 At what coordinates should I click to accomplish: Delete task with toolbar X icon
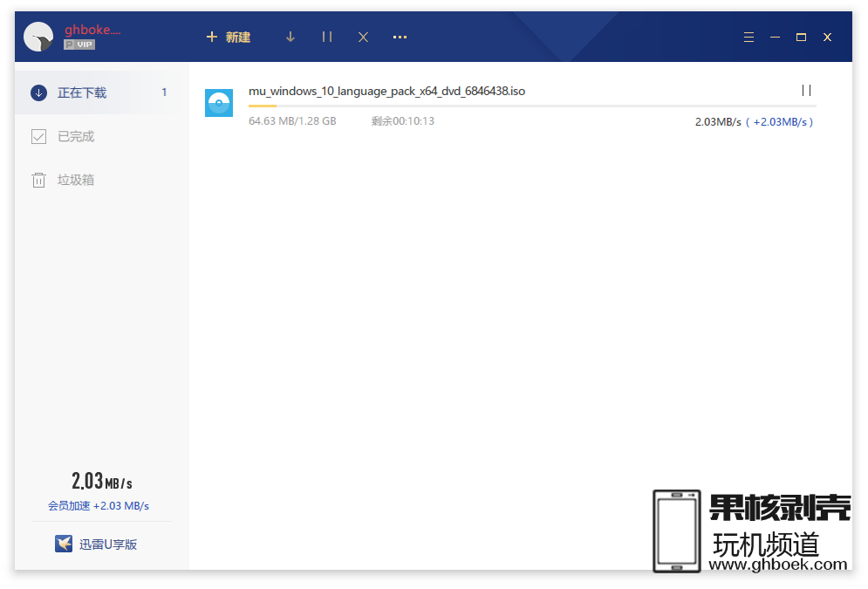pyautogui.click(x=364, y=37)
